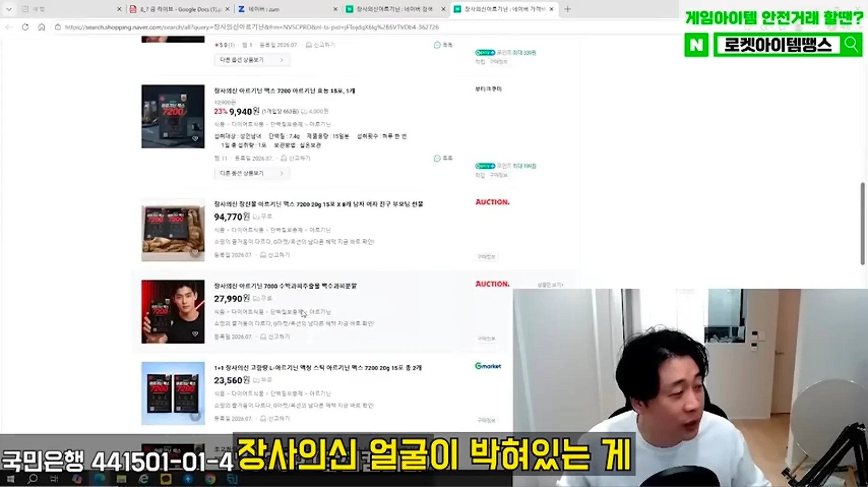This screenshot has height=487, width=868.
Task: Open the 9,940원 product thumbnail
Action: (173, 116)
